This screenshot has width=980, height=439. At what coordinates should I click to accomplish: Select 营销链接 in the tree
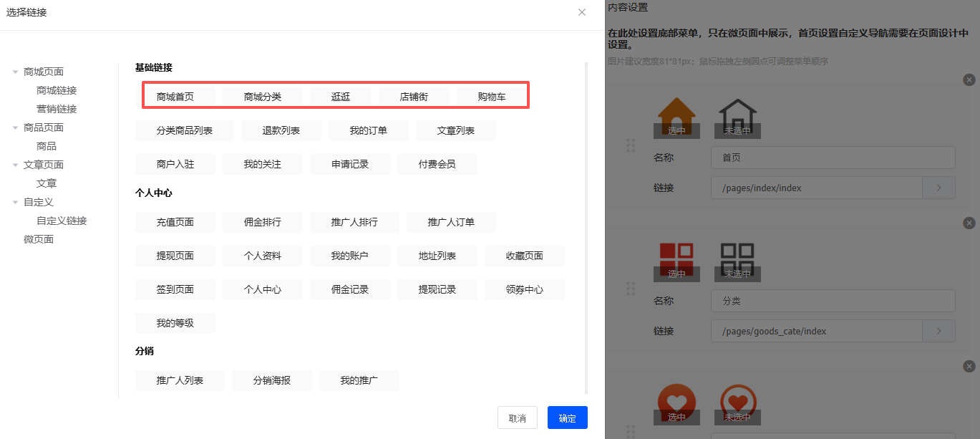[x=57, y=109]
